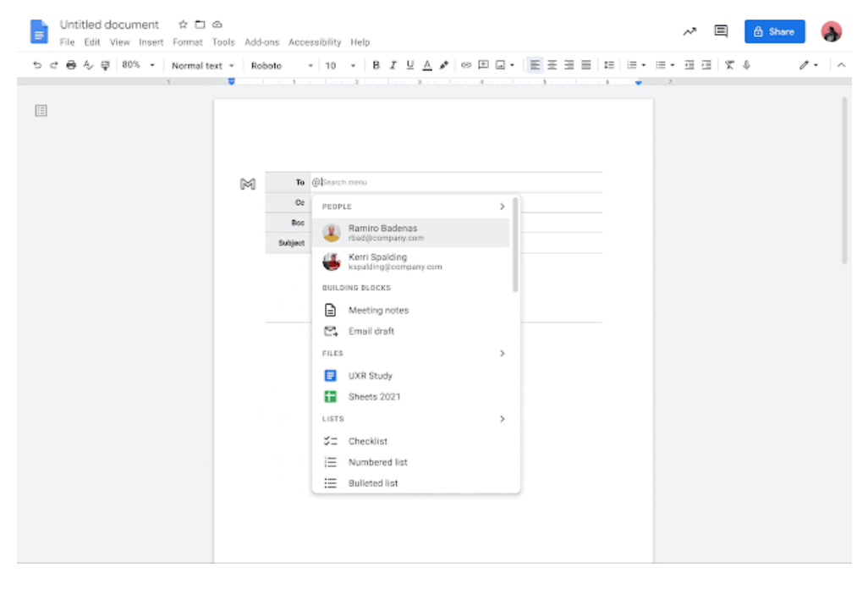Click the blue Share button
This screenshot has height=595, width=868.
[x=774, y=31]
